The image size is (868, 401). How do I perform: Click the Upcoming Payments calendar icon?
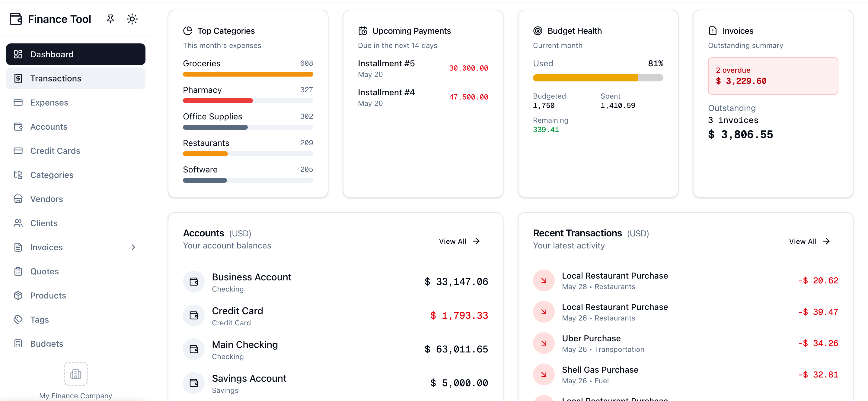(363, 31)
